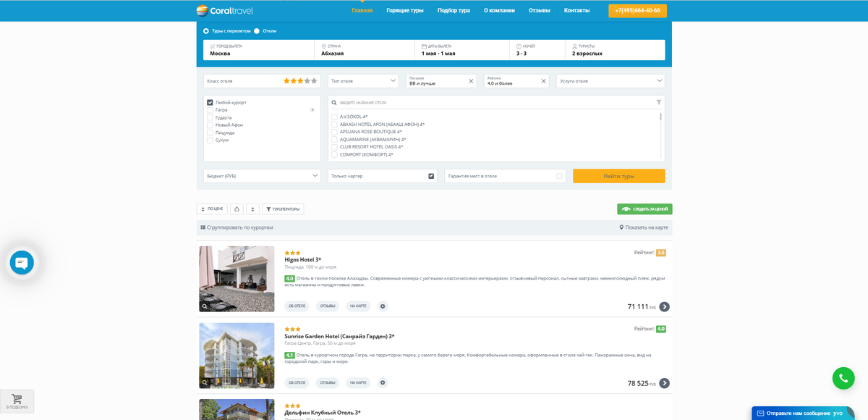Click Показать на карте link
868x420 pixels.
click(644, 227)
